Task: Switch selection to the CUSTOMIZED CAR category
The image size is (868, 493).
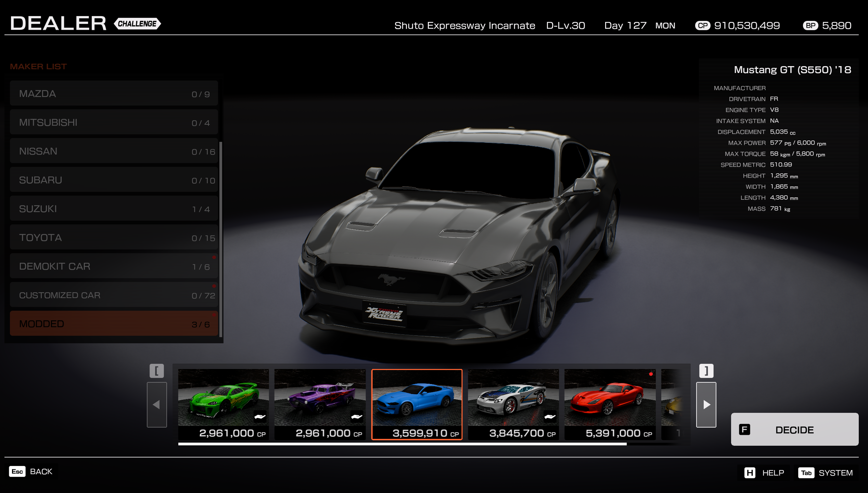Action: pyautogui.click(x=114, y=295)
